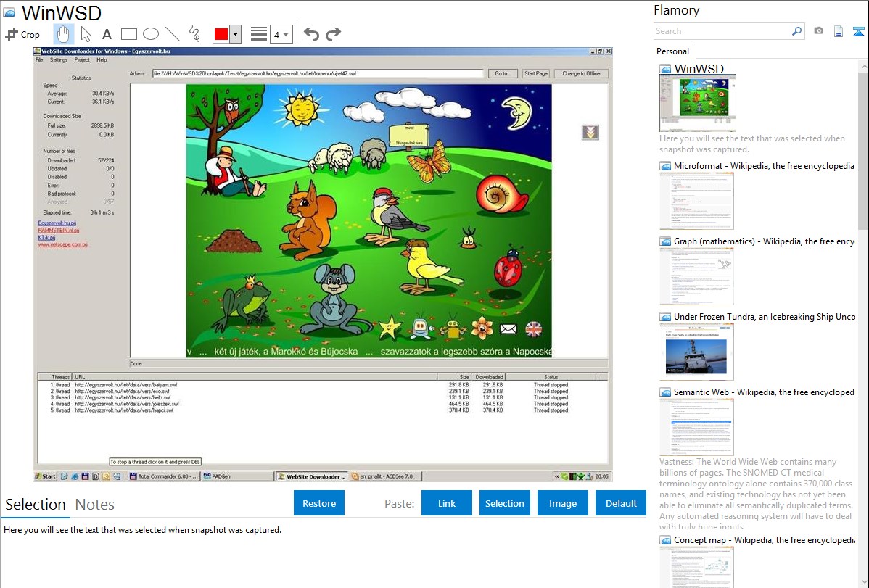Open the color picker dropdown arrow
Screen dimensions: 869x588
click(235, 34)
